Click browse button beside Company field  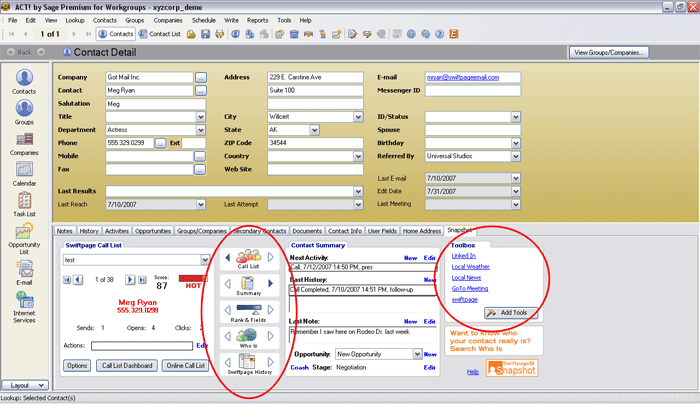pos(200,78)
